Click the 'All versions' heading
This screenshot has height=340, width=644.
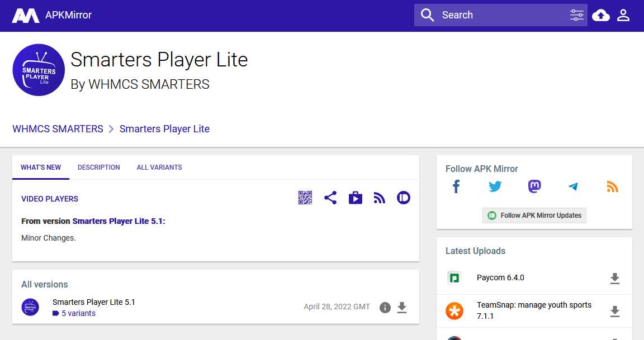44,284
